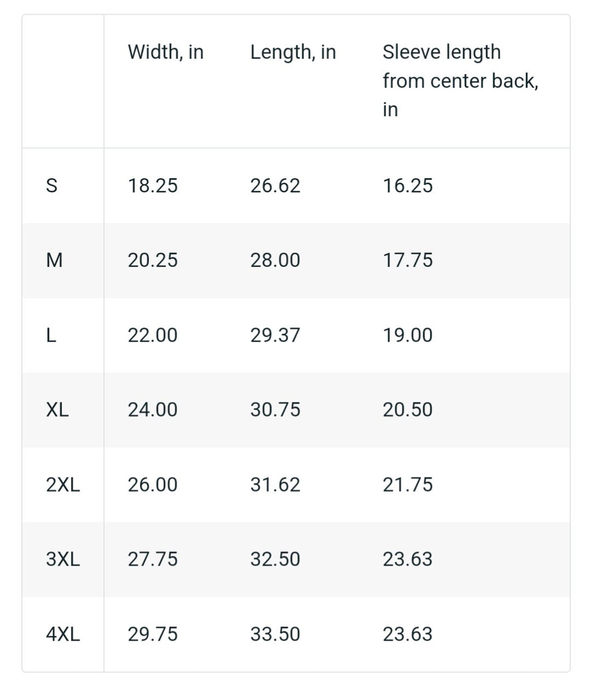This screenshot has width=591, height=700.
Task: Click the 28.00 length value
Action: click(275, 260)
